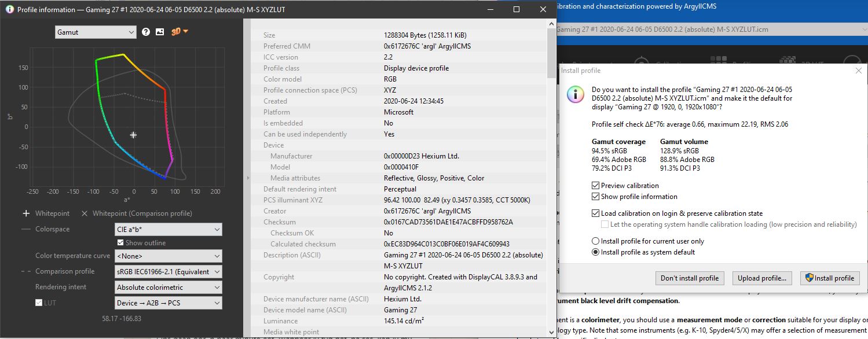Click the 'Profile self check ΔE*76' line

tap(690, 124)
